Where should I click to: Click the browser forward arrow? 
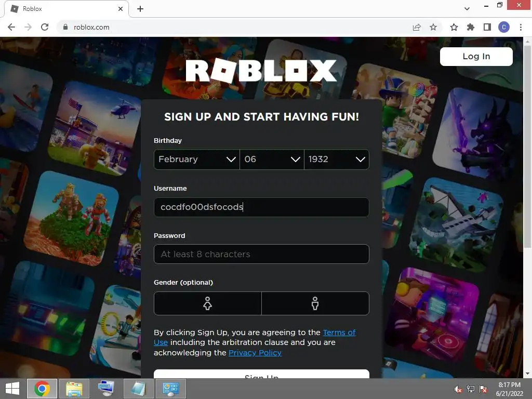click(x=28, y=27)
